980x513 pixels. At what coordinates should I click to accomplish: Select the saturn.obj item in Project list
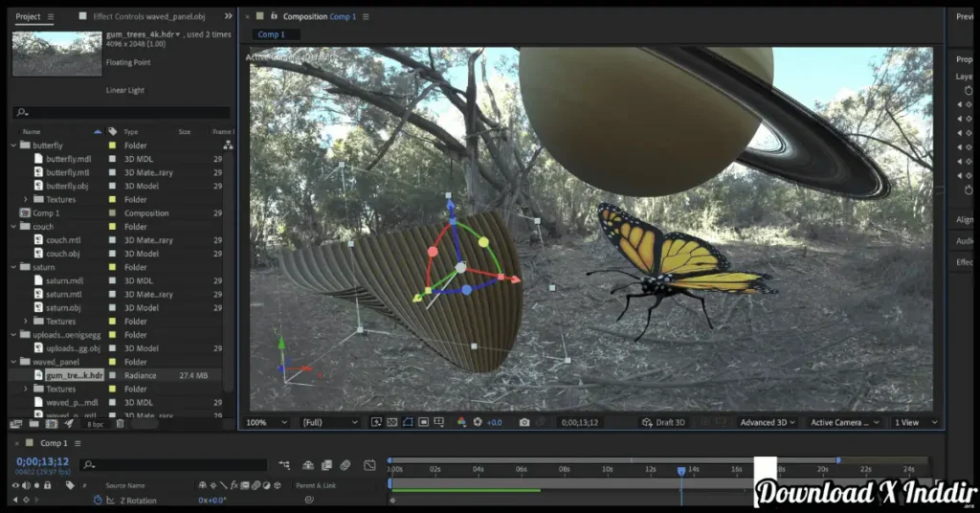click(63, 308)
